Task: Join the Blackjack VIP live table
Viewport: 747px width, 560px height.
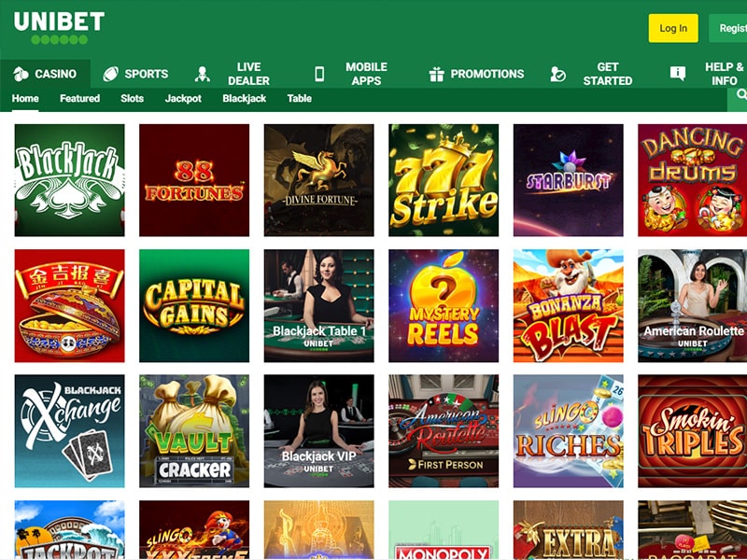Action: coord(319,431)
